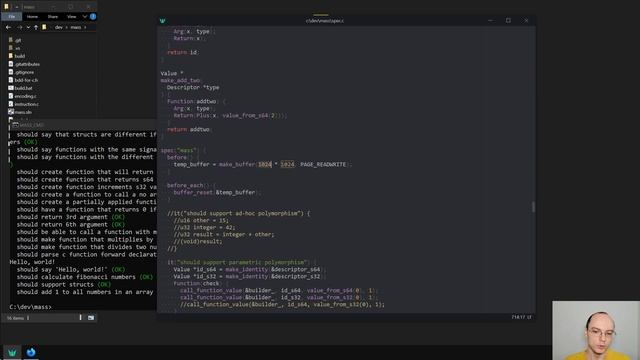Select the 'dev' breadcrumb in address bar
Viewport: 640px width, 360px height.
pos(59,27)
